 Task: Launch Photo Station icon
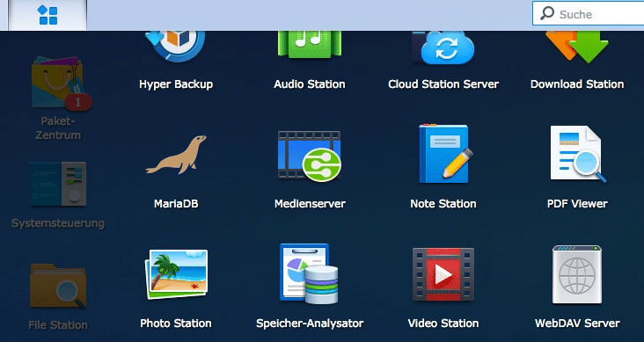pyautogui.click(x=176, y=273)
